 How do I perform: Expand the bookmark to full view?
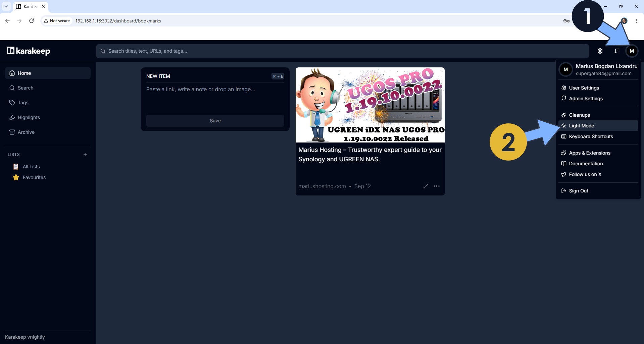tap(426, 186)
